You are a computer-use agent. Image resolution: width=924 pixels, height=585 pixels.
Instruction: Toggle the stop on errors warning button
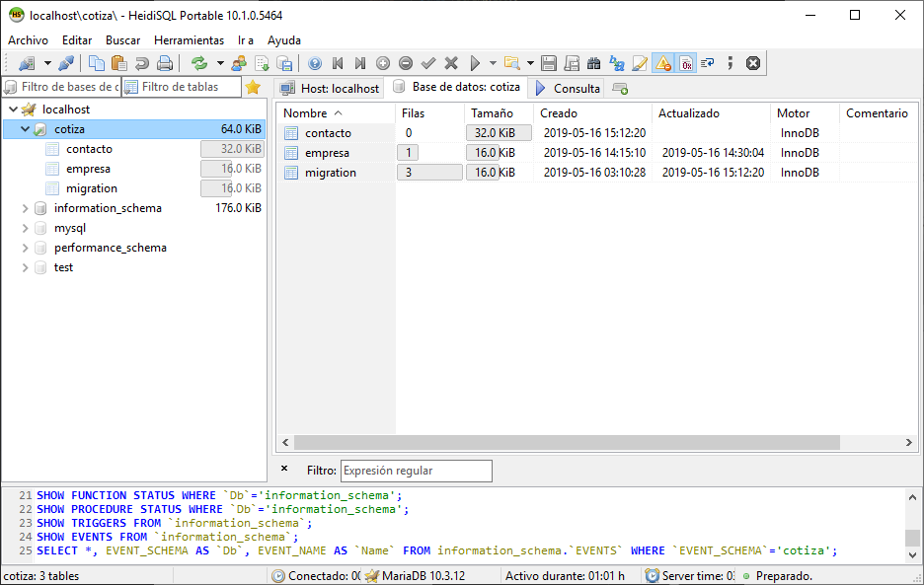tap(663, 63)
